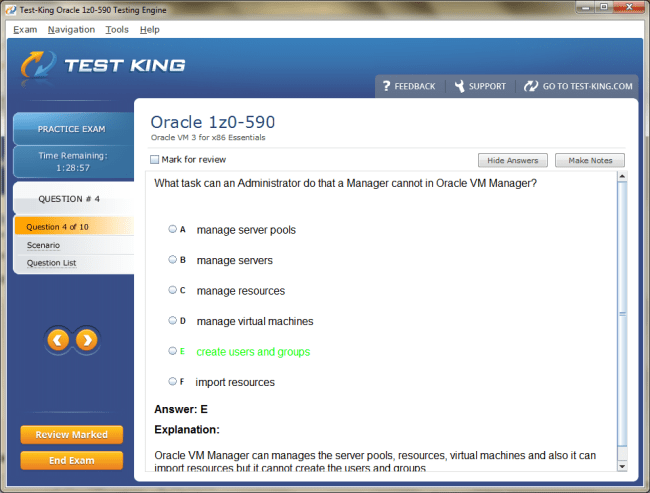Viewport: 650px width, 493px height.
Task: Select radio button F import resources
Action: 173,382
